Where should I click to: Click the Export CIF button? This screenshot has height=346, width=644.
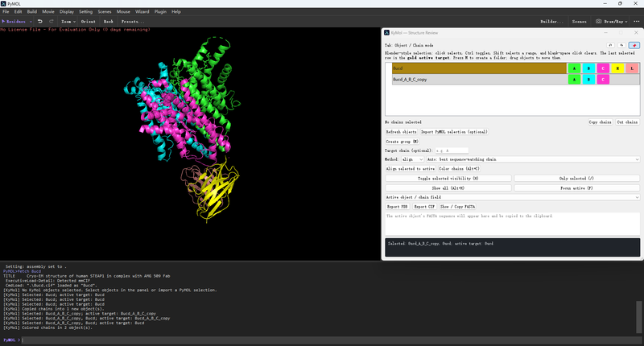(424, 207)
